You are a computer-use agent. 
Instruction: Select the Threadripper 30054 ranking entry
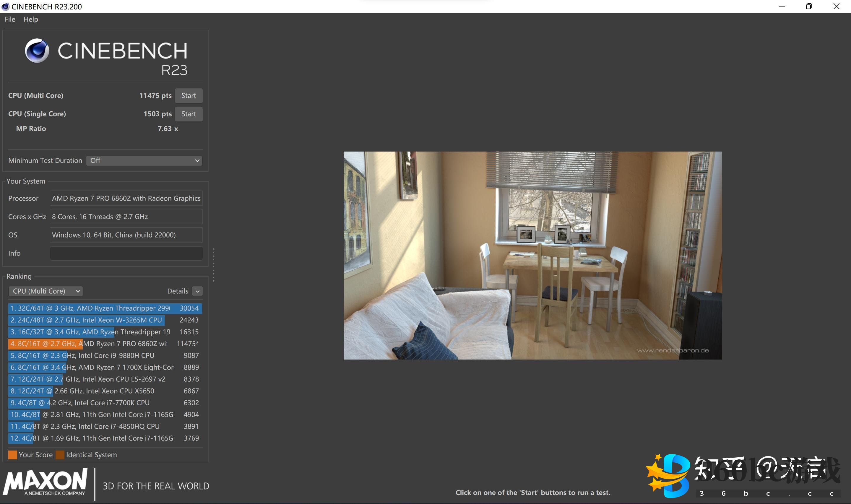click(x=105, y=308)
